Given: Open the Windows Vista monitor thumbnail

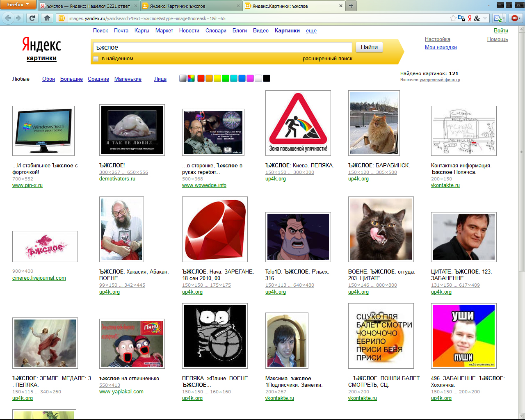Looking at the screenshot, I should point(43,131).
